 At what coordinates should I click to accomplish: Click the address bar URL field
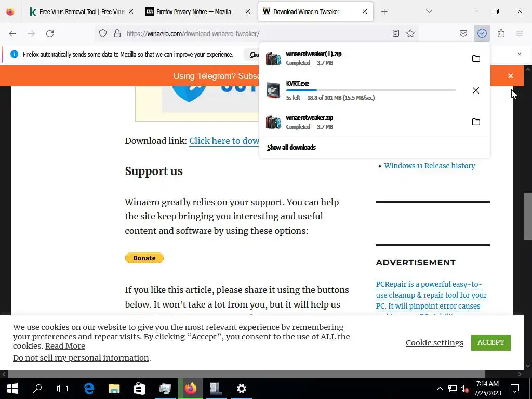[x=257, y=34]
